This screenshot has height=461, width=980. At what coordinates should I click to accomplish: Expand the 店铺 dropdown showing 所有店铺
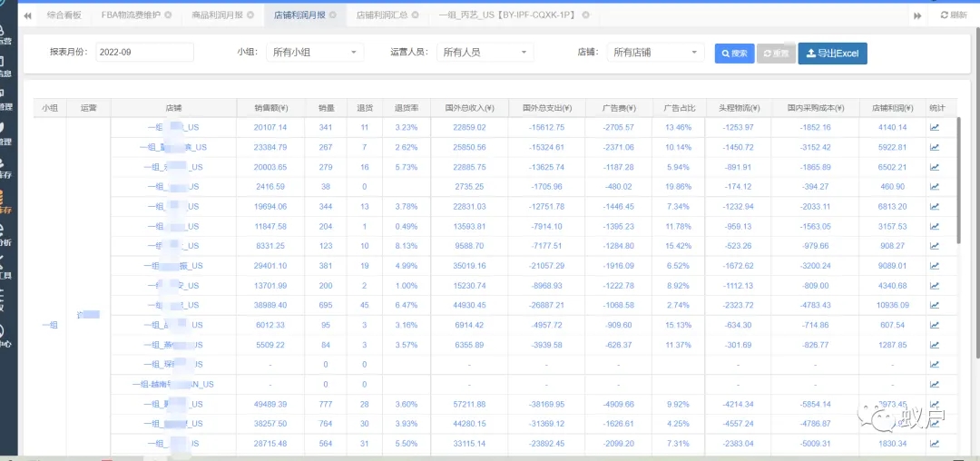click(655, 53)
